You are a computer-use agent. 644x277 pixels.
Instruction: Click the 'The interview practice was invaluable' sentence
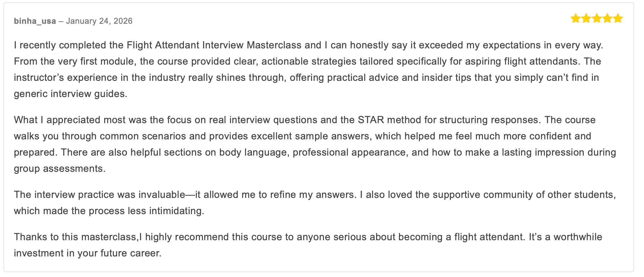(99, 195)
